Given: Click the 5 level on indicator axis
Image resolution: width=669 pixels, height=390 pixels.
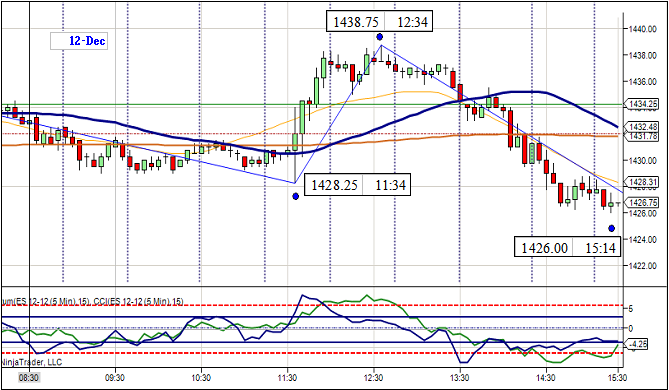Looking at the screenshot, I should [x=630, y=309].
